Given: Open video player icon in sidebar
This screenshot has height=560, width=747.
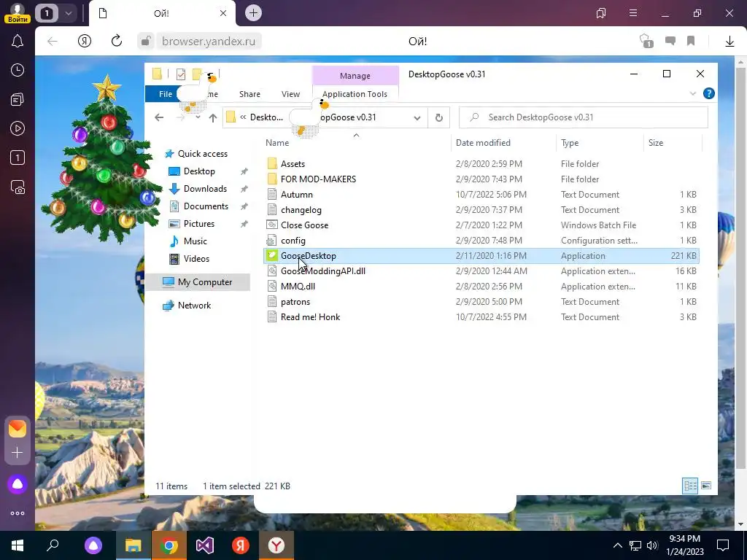Looking at the screenshot, I should coord(18,128).
